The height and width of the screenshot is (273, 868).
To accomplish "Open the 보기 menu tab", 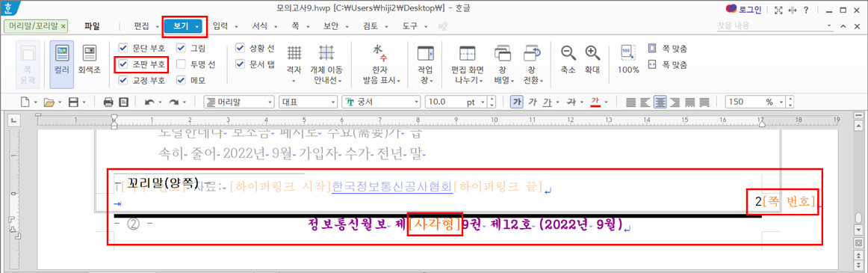I will (185, 26).
